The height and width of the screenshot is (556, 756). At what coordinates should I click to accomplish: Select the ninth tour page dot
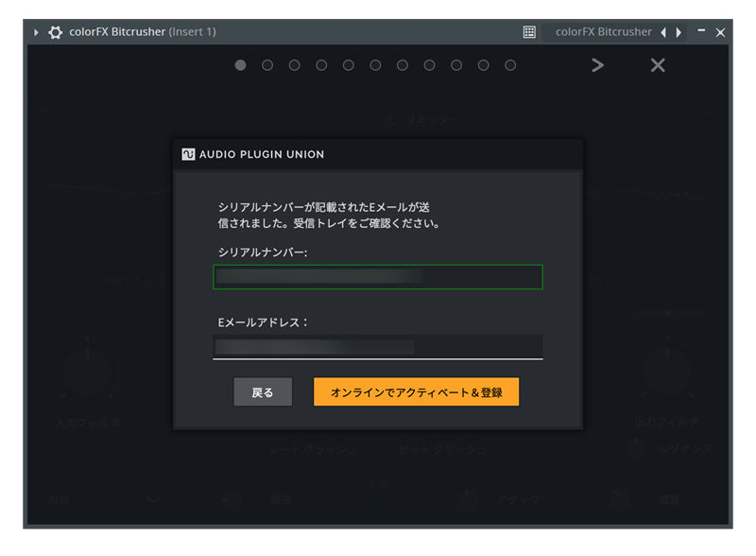point(456,65)
